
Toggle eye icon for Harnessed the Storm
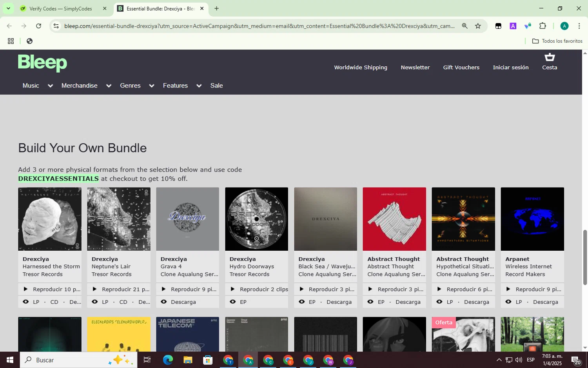click(x=26, y=302)
